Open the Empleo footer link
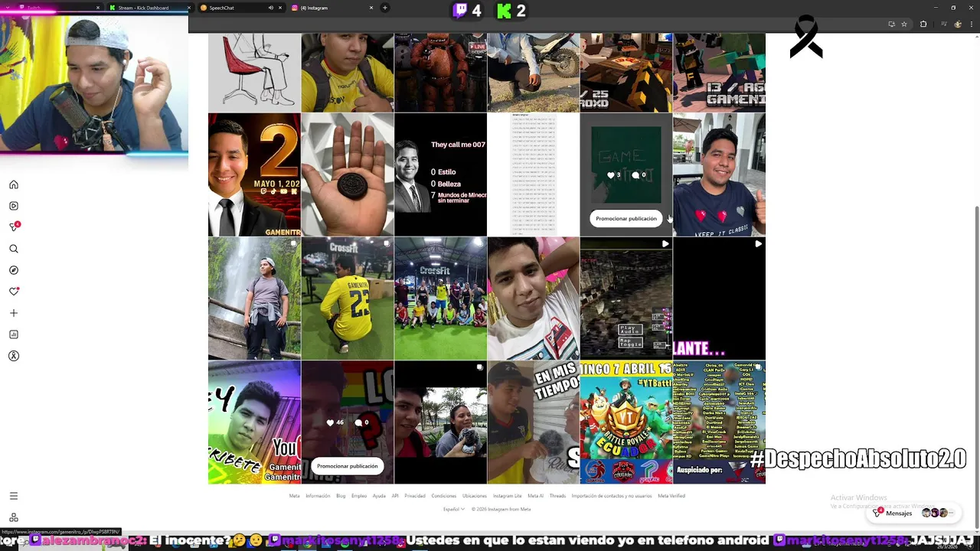 pos(359,496)
